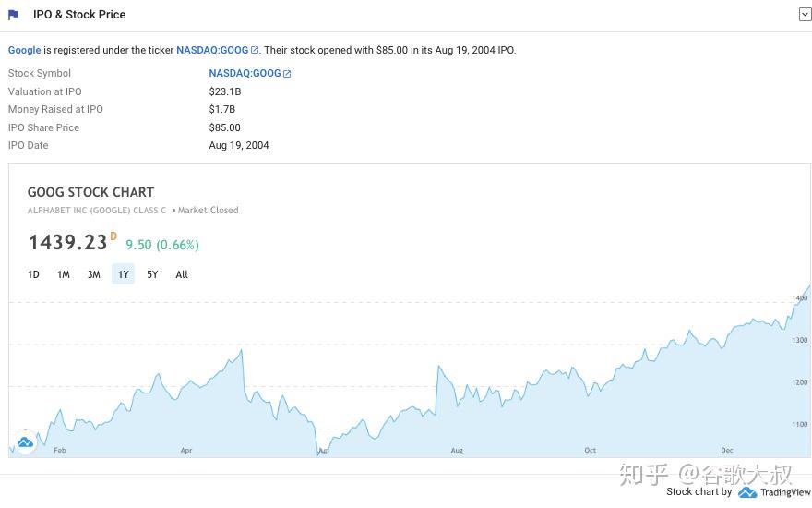Show the 3M chart range
812x508 pixels.
(x=93, y=274)
